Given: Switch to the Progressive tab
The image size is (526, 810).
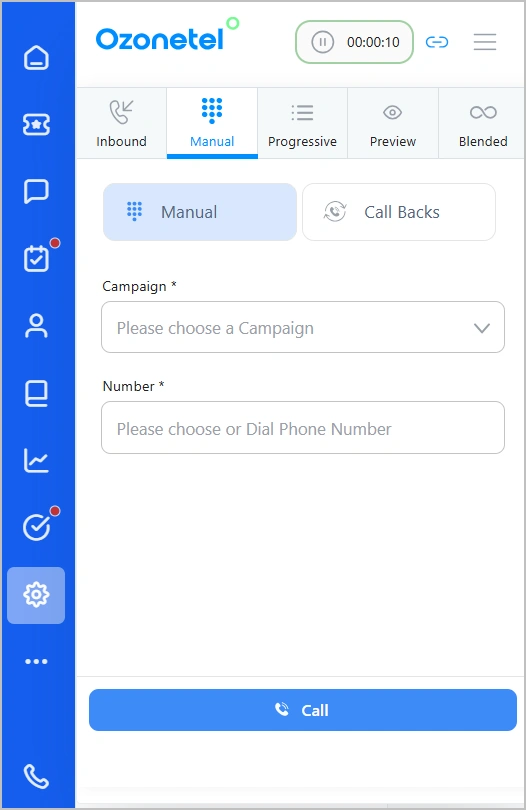Looking at the screenshot, I should [302, 123].
